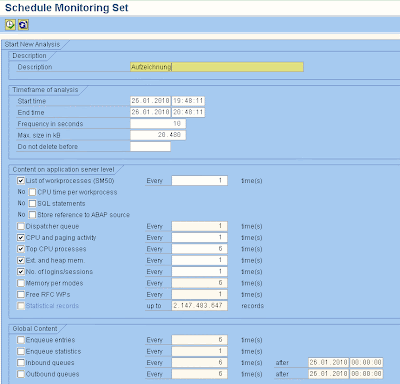
Task: Click the Schedule Monitoring Set title
Action: point(67,8)
